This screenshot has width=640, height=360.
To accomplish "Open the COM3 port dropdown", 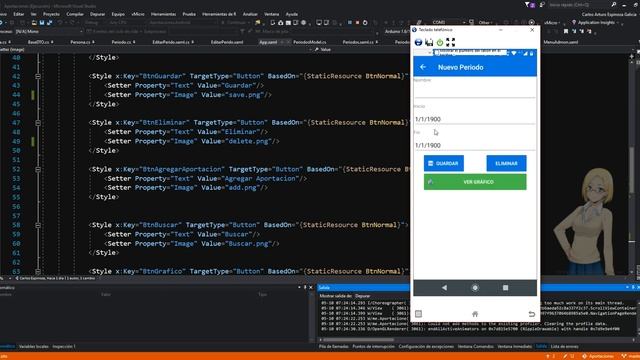I will (x=464, y=22).
